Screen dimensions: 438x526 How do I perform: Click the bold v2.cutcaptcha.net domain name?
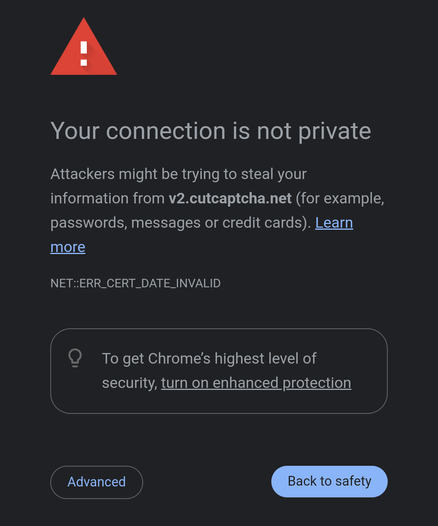click(230, 198)
